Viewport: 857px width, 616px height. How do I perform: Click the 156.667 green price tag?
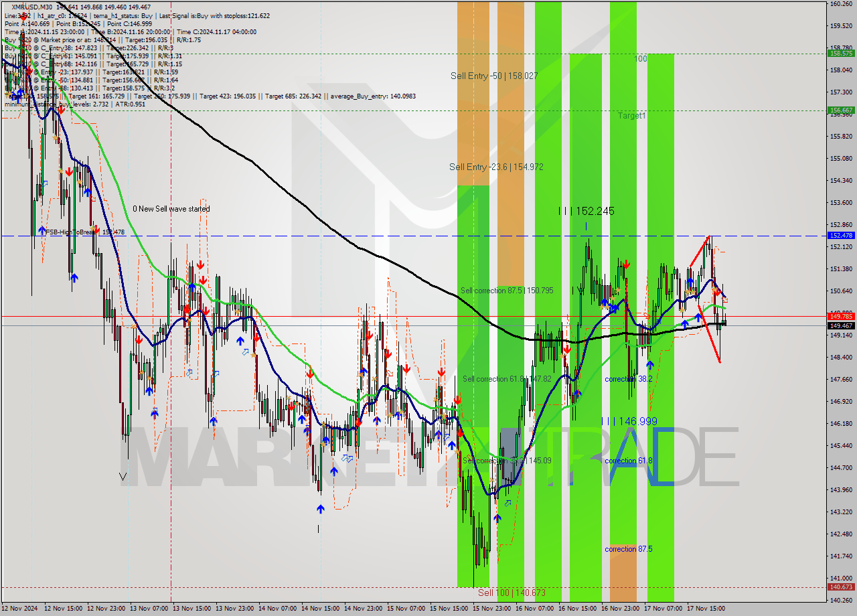click(841, 110)
